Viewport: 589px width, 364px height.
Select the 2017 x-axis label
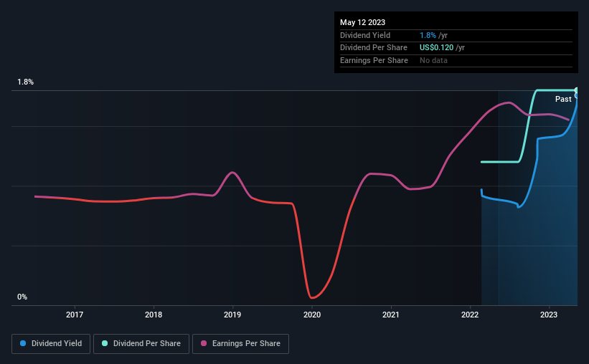click(x=75, y=315)
